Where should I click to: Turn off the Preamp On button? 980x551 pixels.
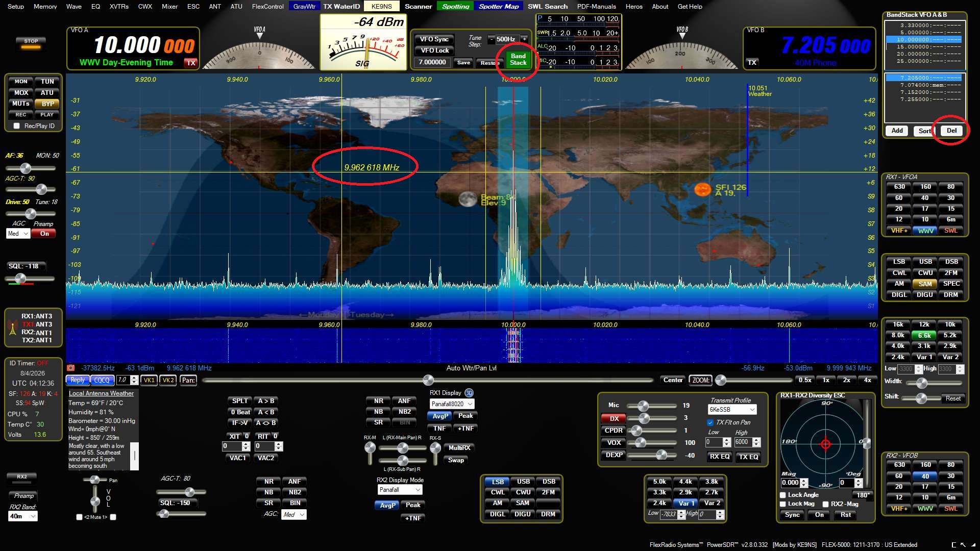coord(44,234)
